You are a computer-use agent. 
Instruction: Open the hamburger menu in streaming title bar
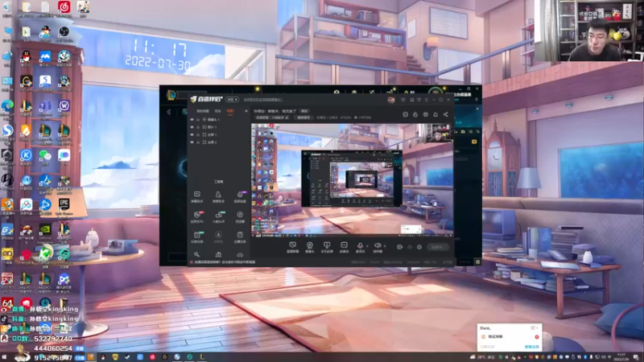pyautogui.click(x=427, y=100)
